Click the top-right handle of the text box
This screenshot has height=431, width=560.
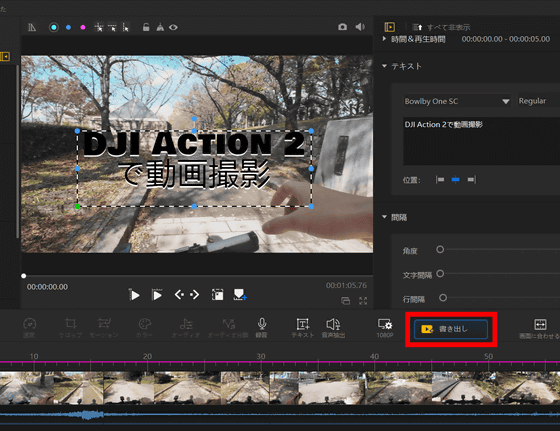tap(311, 131)
